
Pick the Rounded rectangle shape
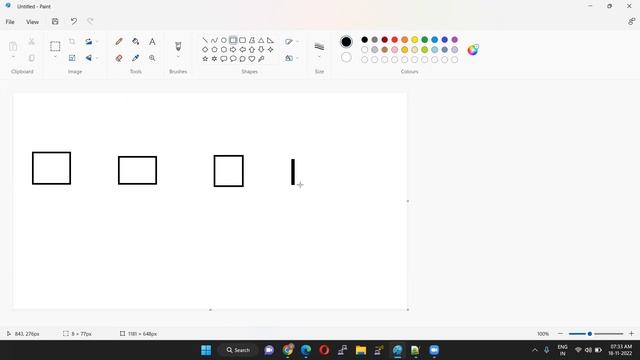[242, 40]
